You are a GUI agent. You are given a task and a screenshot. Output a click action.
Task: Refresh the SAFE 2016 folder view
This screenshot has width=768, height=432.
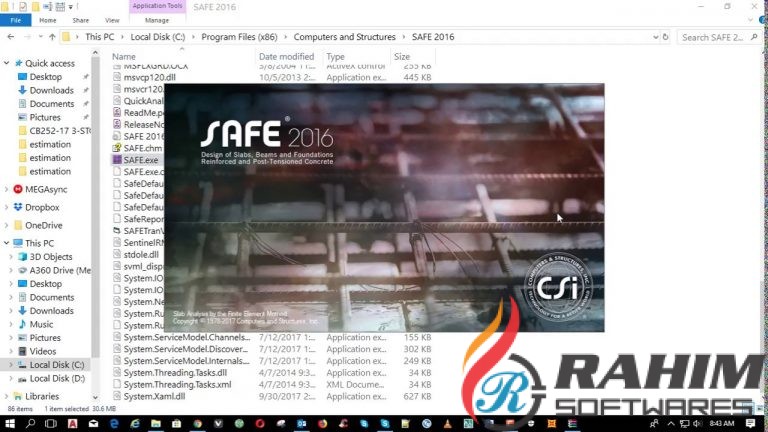666,37
